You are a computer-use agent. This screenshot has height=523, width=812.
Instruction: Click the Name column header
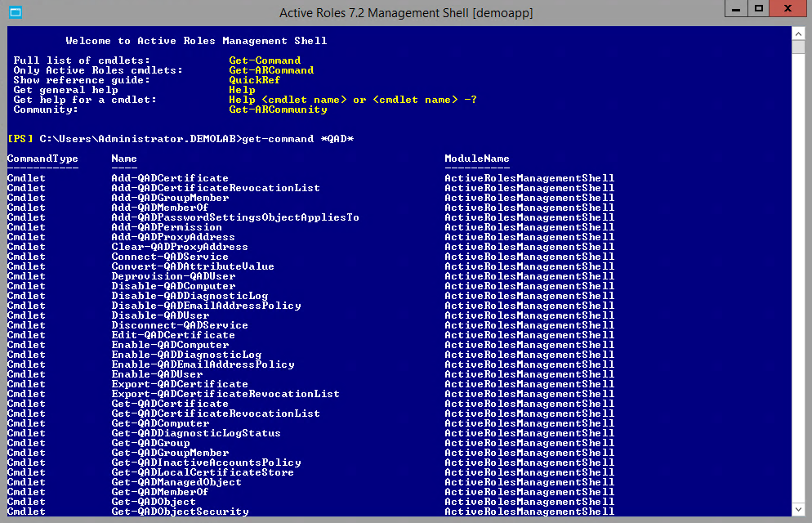click(x=124, y=159)
